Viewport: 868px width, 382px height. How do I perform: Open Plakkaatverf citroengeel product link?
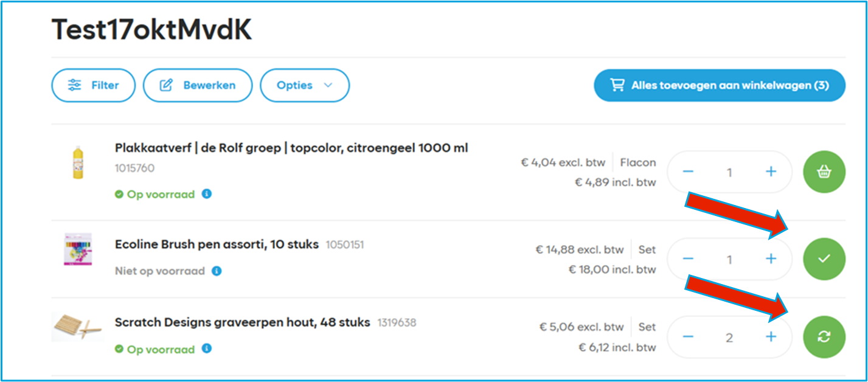coord(291,148)
